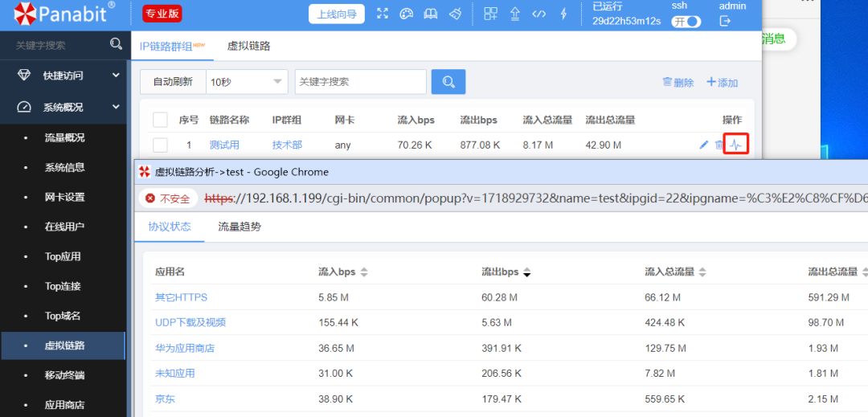Viewport: 868px width, 417px height.
Task: Open 流量概况 in the sidebar
Action: (x=64, y=137)
